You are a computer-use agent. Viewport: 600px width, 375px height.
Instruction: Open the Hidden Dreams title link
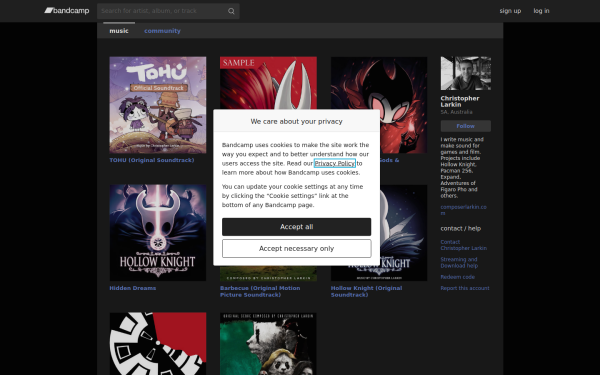point(132,288)
